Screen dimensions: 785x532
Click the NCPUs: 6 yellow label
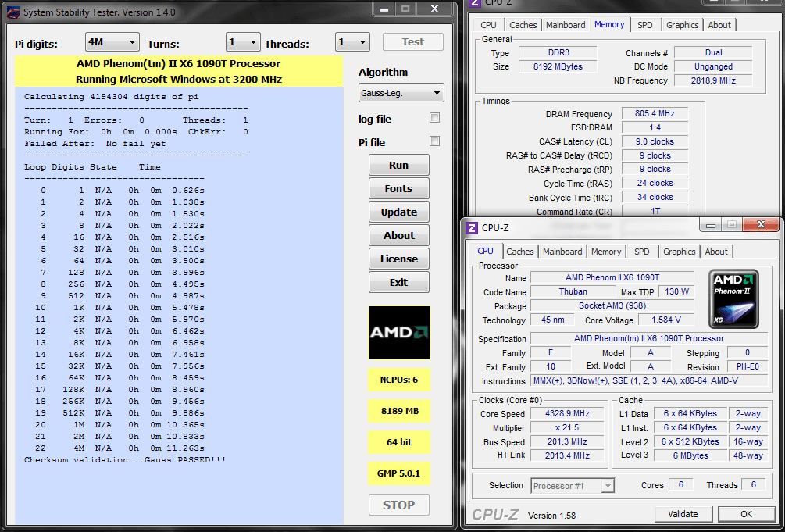pos(399,380)
